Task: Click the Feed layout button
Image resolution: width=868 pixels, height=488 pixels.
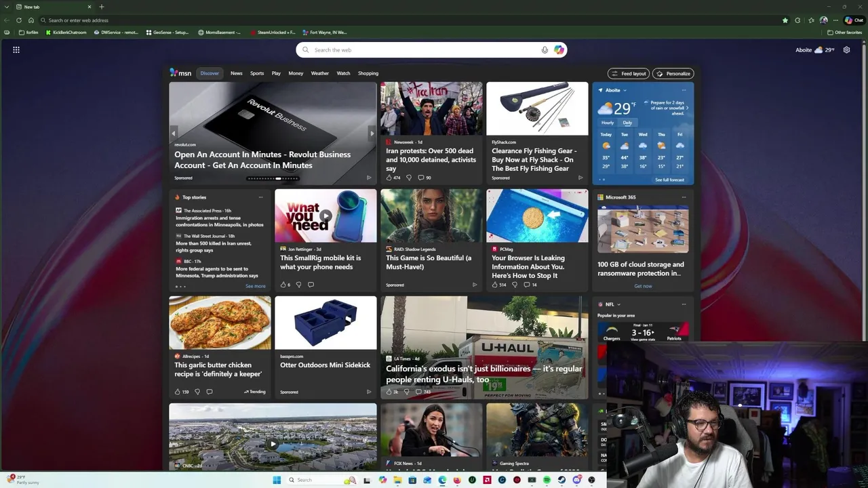Action: tap(629, 73)
